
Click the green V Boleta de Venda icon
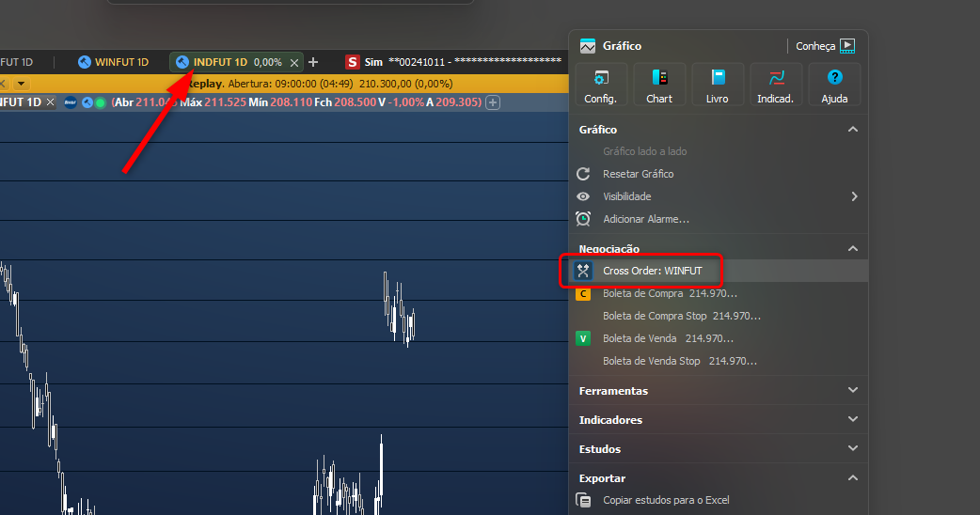583,338
